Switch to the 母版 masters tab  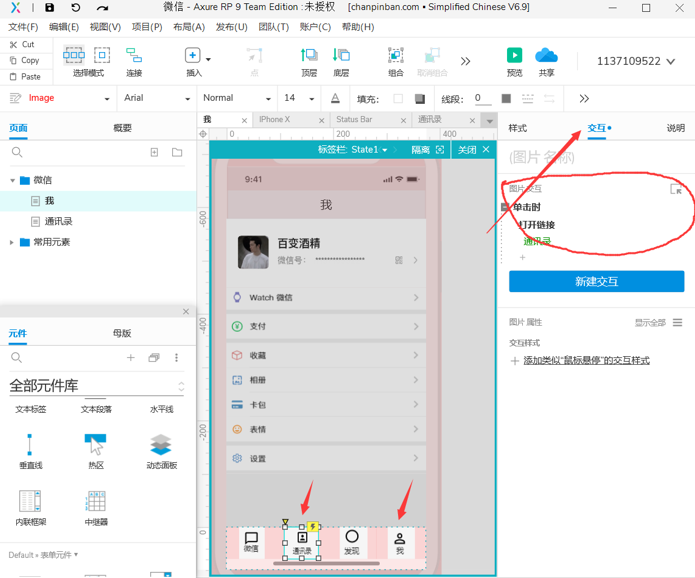[x=122, y=333]
